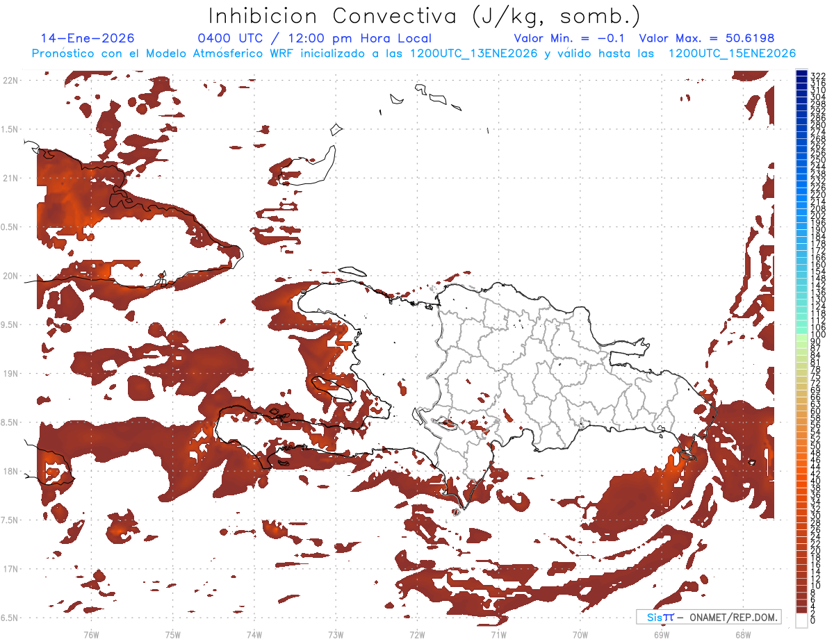Image resolution: width=834 pixels, height=644 pixels.
Task: Click the white color bar box at 0
Action: pyautogui.click(x=801, y=621)
